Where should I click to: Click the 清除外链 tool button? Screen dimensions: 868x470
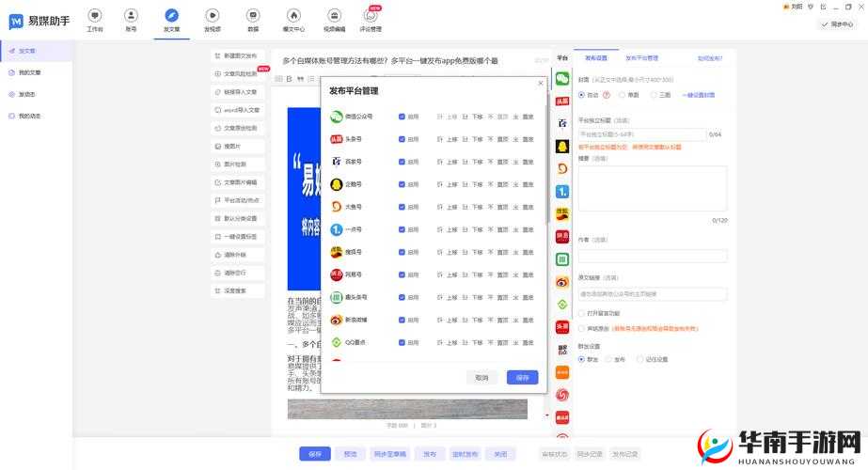238,255
